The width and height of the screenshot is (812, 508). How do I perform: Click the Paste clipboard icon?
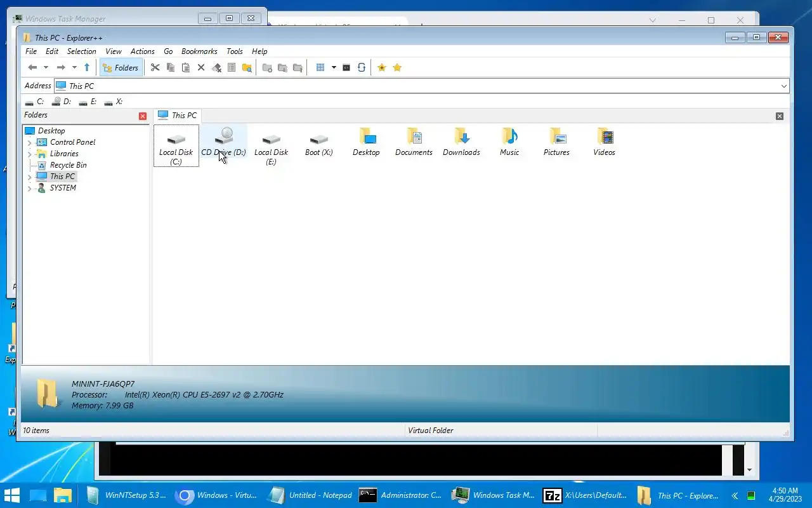[x=186, y=67]
